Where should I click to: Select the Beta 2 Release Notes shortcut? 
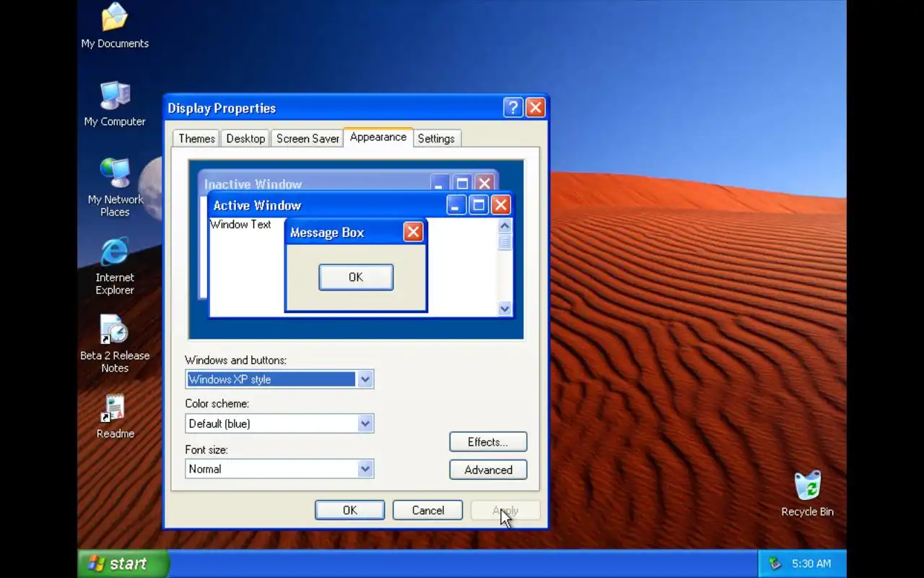coord(115,343)
